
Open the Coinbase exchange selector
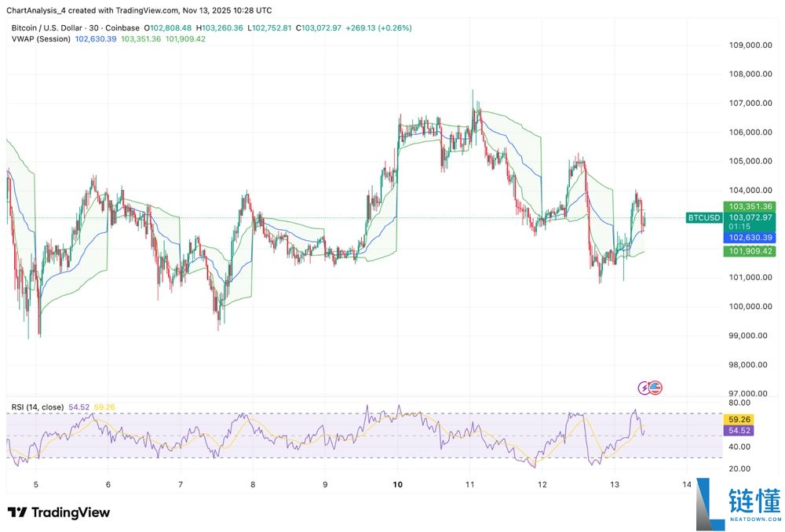click(122, 27)
